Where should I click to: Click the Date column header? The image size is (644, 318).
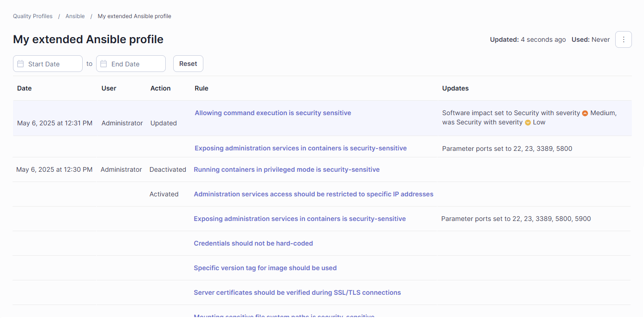[x=24, y=88]
